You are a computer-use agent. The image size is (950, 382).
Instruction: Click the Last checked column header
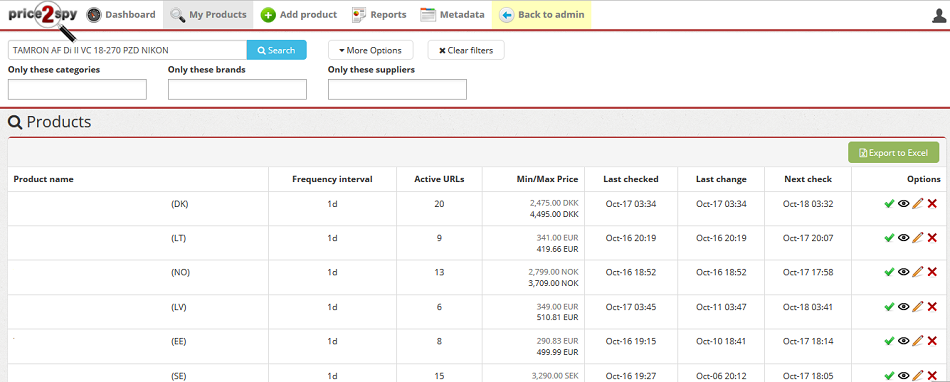point(631,179)
